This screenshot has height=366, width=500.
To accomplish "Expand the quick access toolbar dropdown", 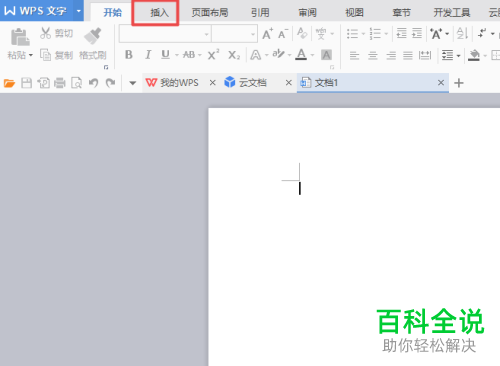I will (133, 83).
